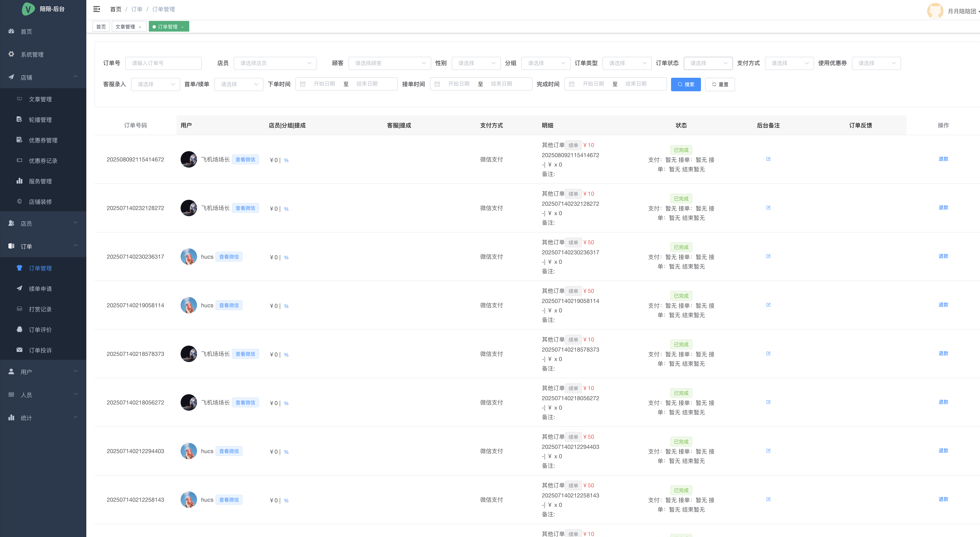Open the 支付方式 dropdown
Viewport: 980px width, 537px height.
point(789,63)
